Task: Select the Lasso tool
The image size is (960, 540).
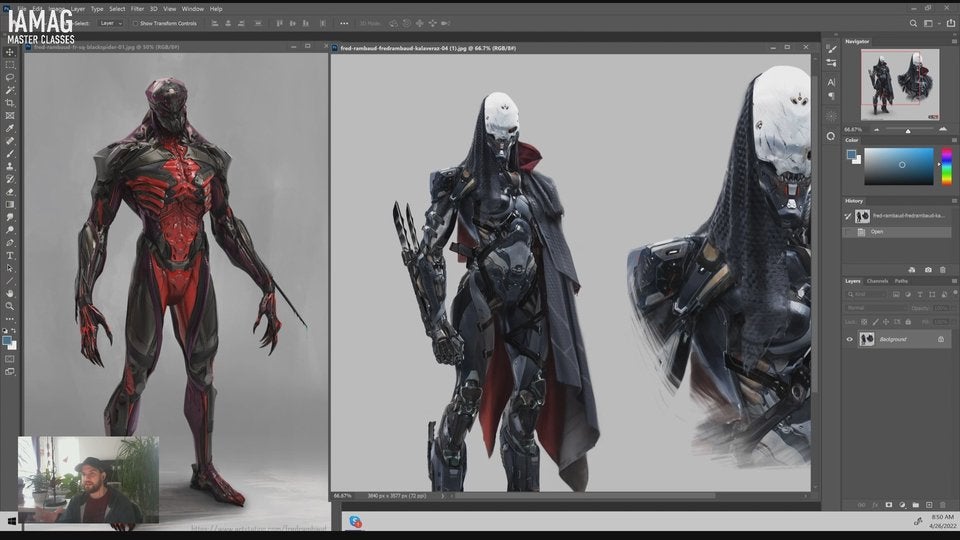Action: [10, 78]
